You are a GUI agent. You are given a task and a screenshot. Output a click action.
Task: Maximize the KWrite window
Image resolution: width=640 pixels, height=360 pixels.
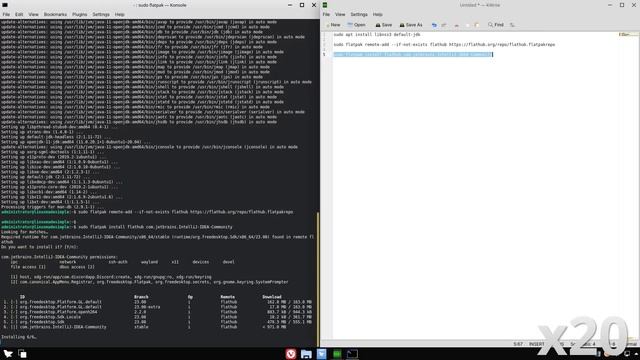pyautogui.click(x=622, y=5)
